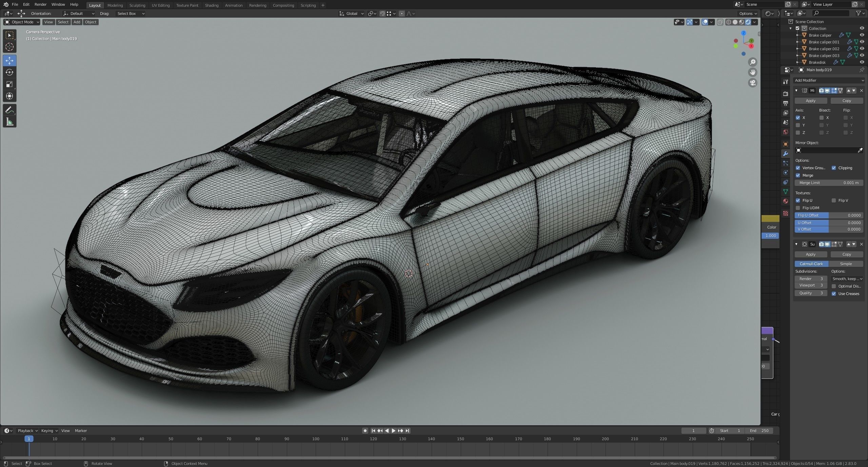The image size is (868, 467).
Task: Activate the Rotate tool
Action: (x=9, y=72)
